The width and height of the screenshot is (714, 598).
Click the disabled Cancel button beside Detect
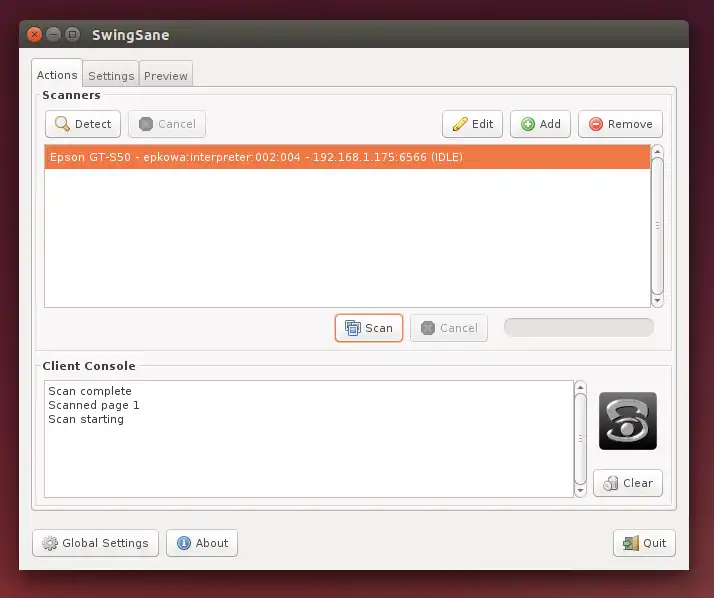coord(167,124)
